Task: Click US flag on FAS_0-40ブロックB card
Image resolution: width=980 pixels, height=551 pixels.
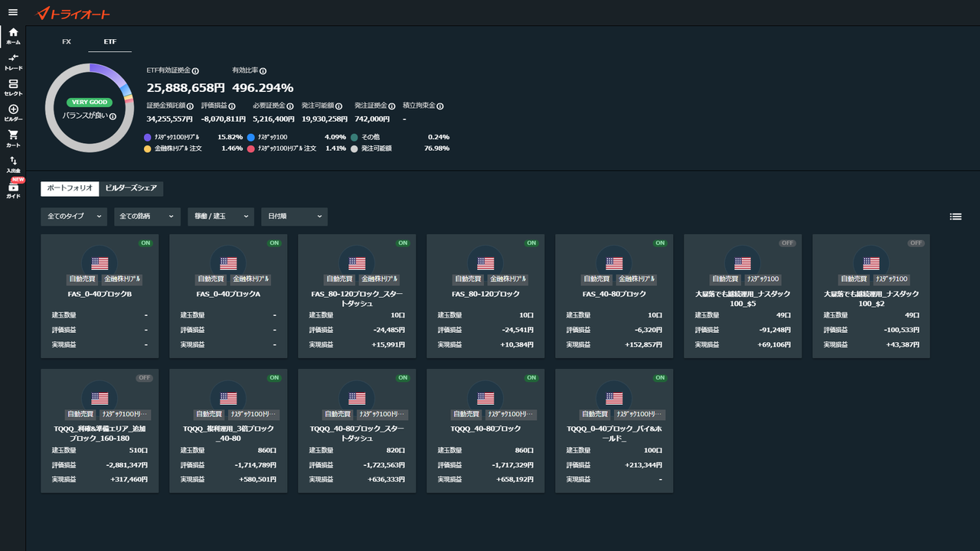Action: (100, 263)
